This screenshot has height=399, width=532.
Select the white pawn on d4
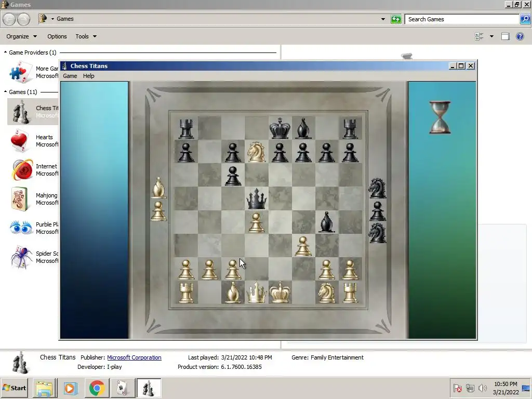[256, 222]
